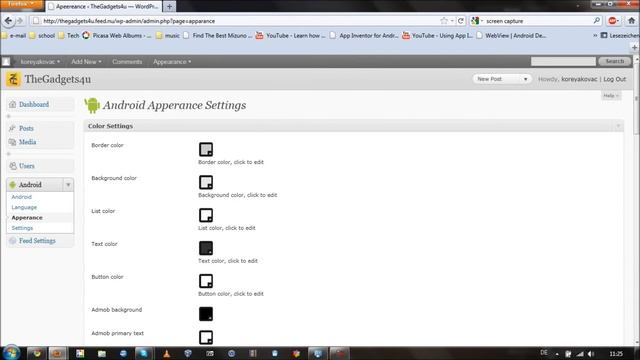The width and height of the screenshot is (640, 360).
Task: Open the e-mail bookmark folder
Action: click(x=14, y=36)
